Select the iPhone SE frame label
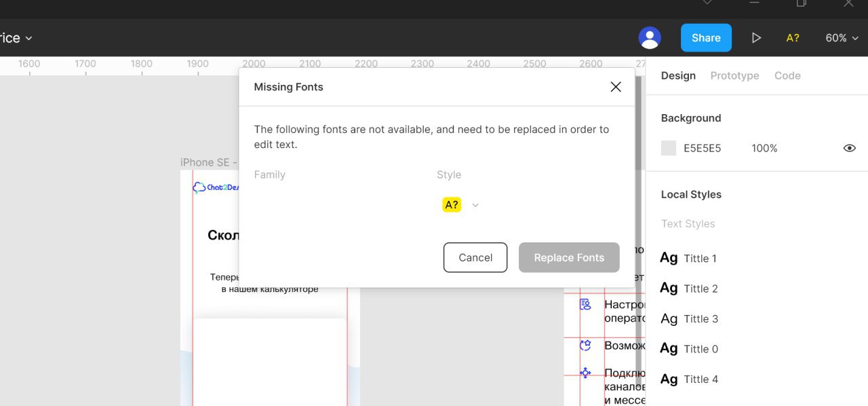The image size is (868, 406). pos(209,162)
